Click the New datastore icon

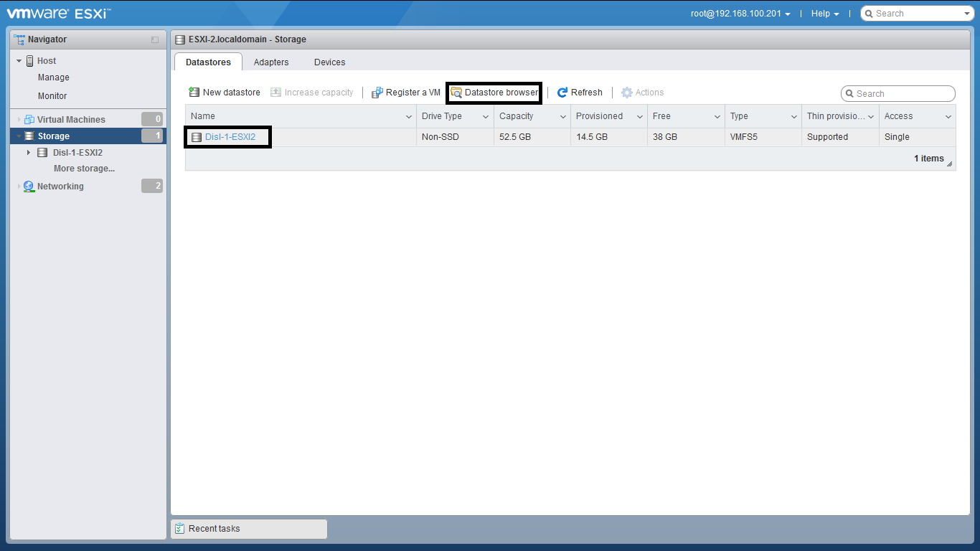pyautogui.click(x=194, y=93)
